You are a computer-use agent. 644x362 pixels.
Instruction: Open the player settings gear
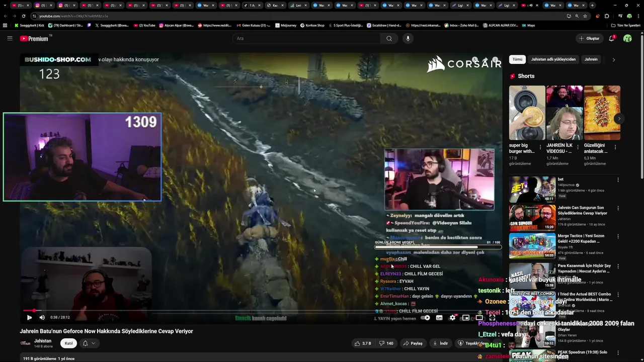pyautogui.click(x=452, y=317)
